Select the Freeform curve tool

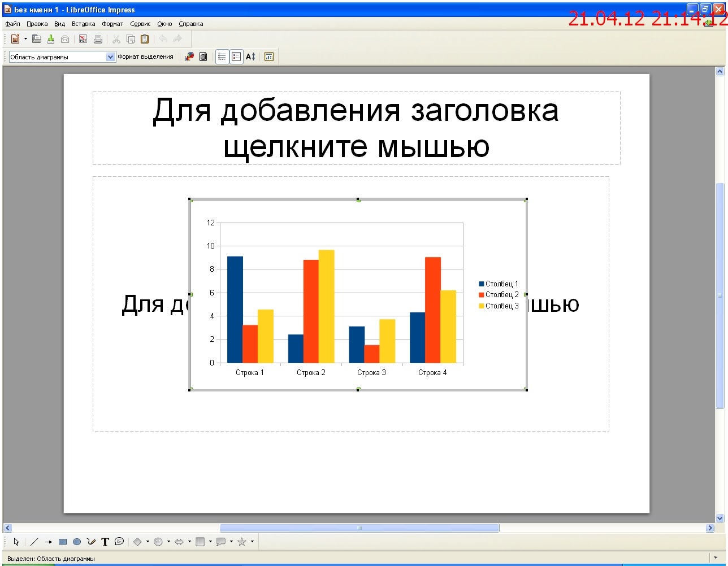pyautogui.click(x=91, y=542)
